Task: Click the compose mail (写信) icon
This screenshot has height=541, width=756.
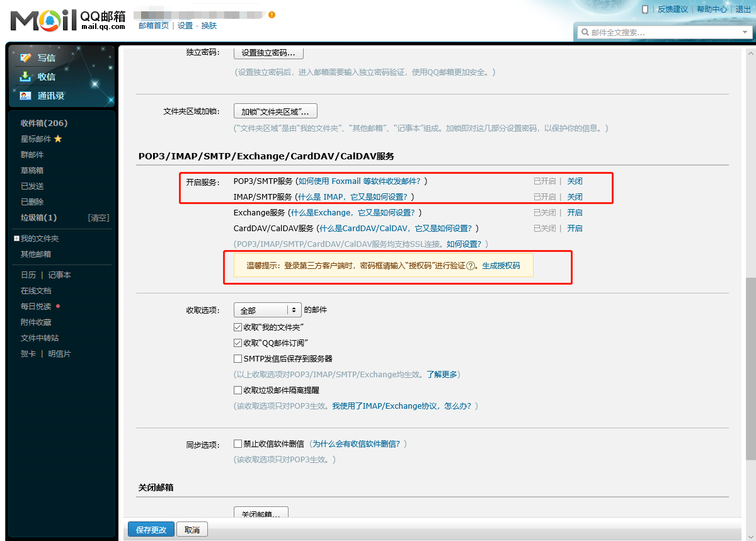Action: 26,58
